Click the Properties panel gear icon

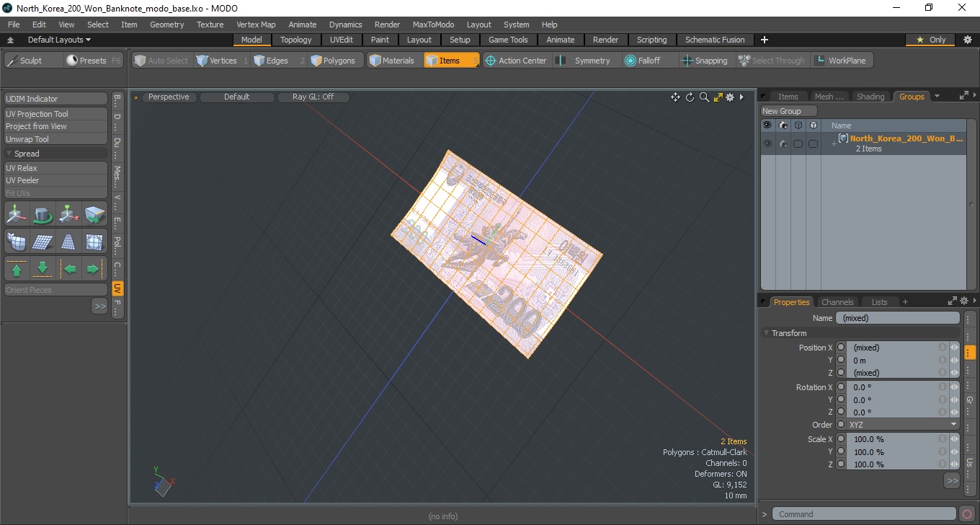964,301
